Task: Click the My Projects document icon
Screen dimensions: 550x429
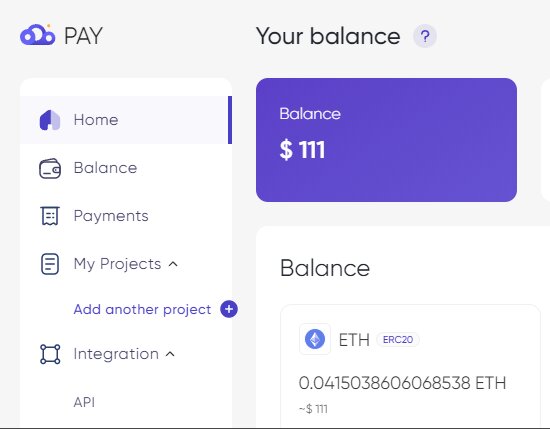Action: point(50,264)
